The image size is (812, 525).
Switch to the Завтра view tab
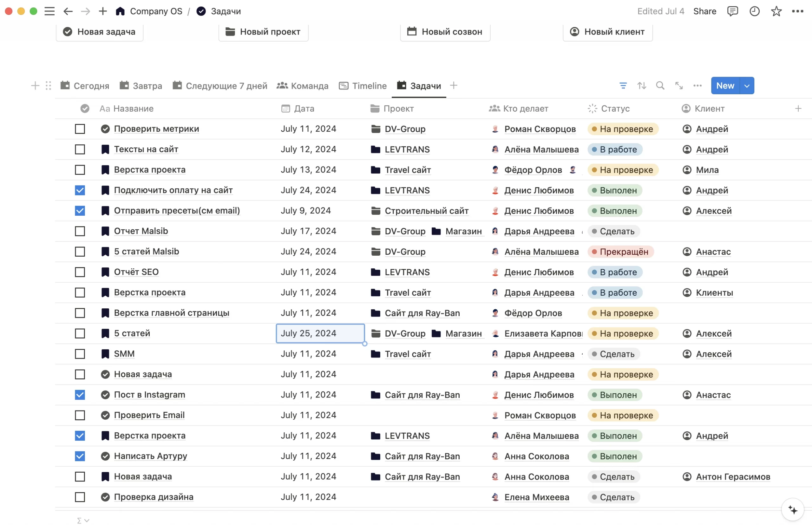click(x=141, y=86)
